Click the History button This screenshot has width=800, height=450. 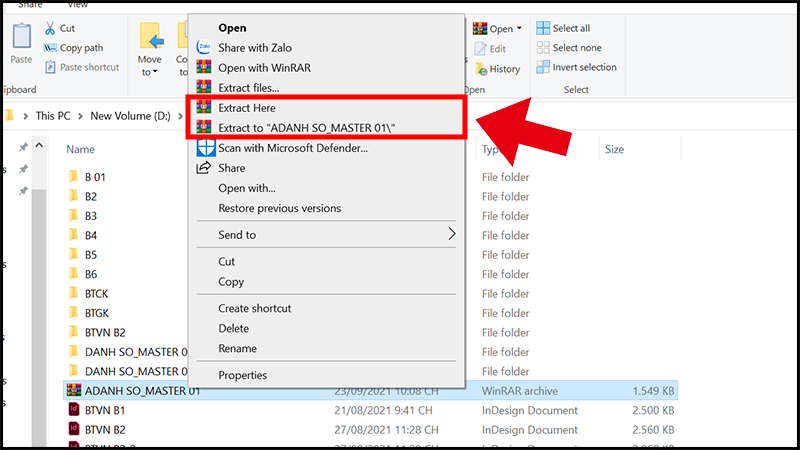(x=497, y=69)
